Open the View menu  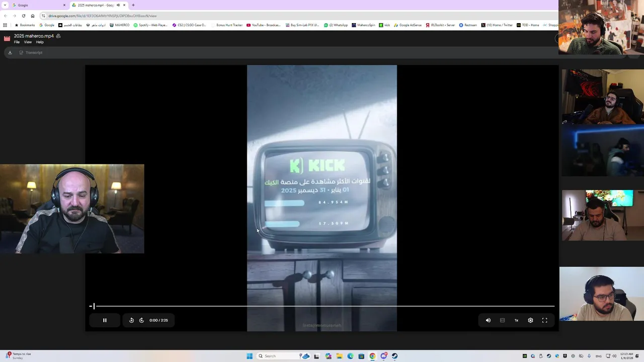coord(28,42)
